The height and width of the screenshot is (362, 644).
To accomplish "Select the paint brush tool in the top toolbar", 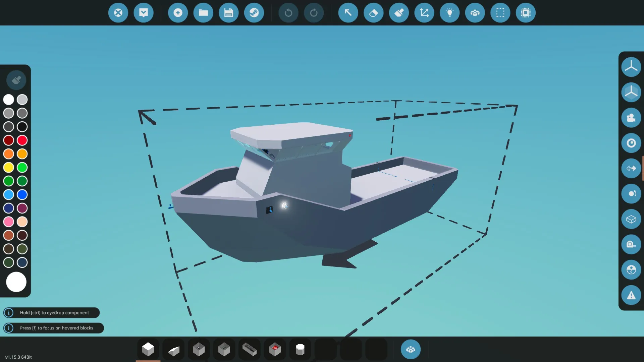I will click(x=399, y=13).
